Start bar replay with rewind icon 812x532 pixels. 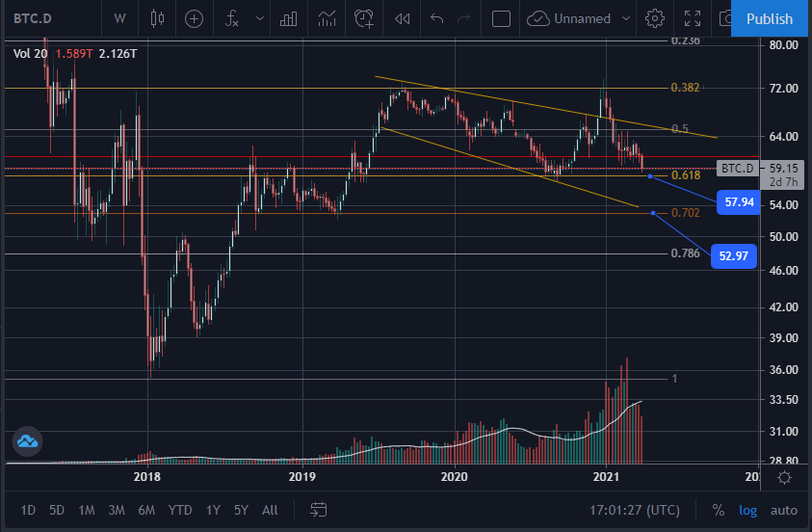[402, 19]
